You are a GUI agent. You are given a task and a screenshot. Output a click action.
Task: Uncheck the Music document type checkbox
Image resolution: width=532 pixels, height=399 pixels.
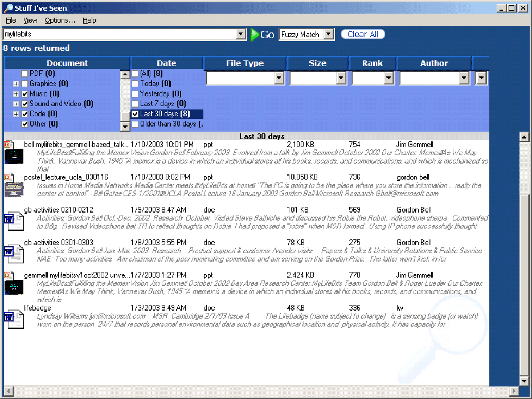click(24, 94)
